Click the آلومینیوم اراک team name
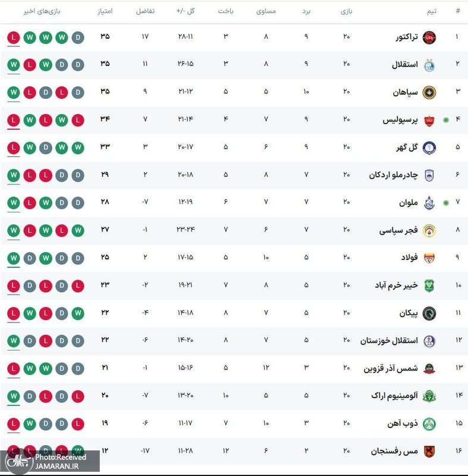Image resolution: width=468 pixels, height=476 pixels. pos(394,396)
